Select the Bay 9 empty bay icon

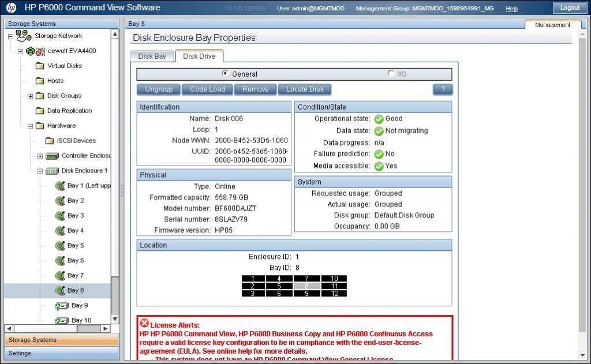(62, 306)
